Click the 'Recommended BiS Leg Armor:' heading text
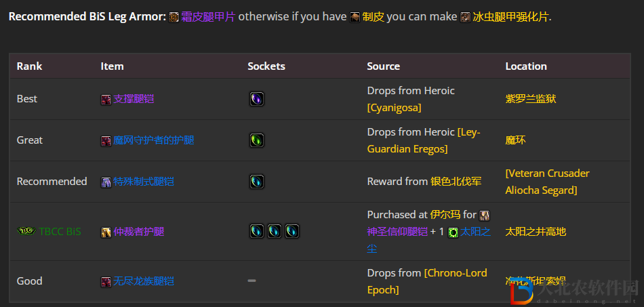 pyautogui.click(x=87, y=17)
